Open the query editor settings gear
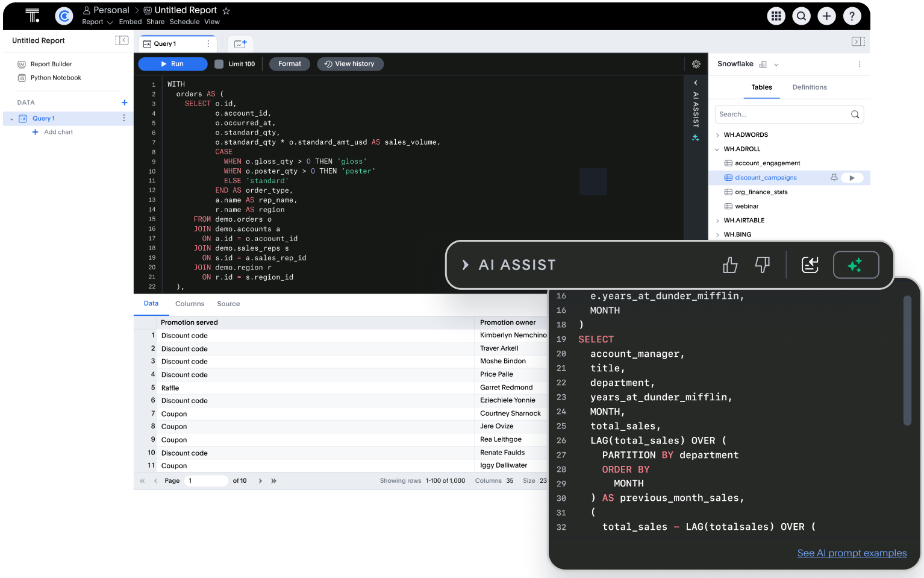The image size is (924, 578). click(696, 64)
